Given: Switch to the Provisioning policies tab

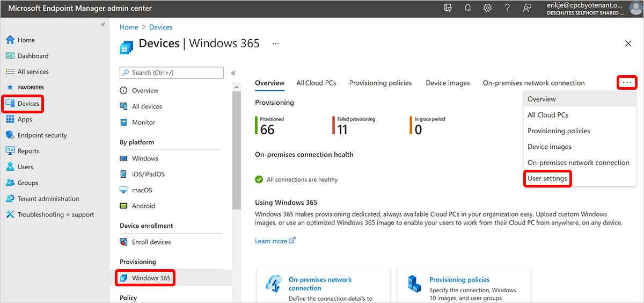Looking at the screenshot, I should point(380,83).
